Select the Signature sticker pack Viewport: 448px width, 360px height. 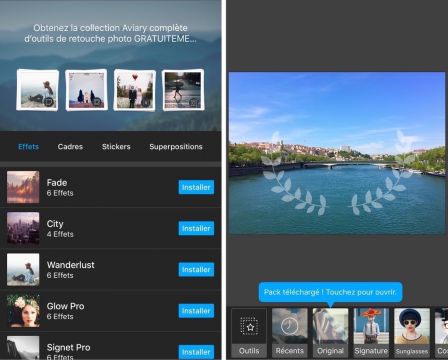pyautogui.click(x=371, y=332)
